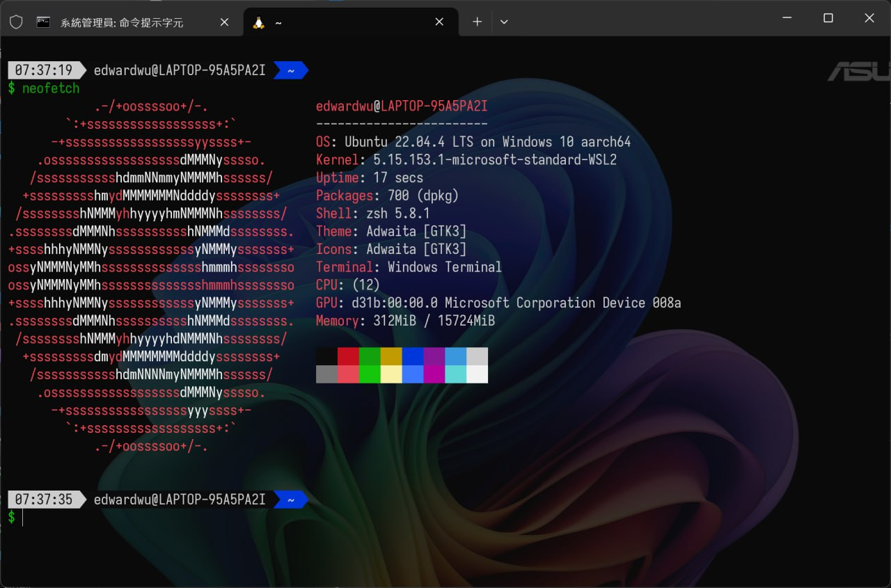Maximize the Windows Terminal window
The width and height of the screenshot is (891, 588).
pos(828,19)
